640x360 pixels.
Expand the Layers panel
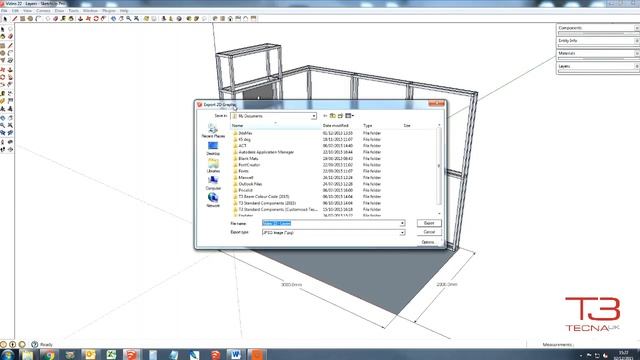[598, 66]
